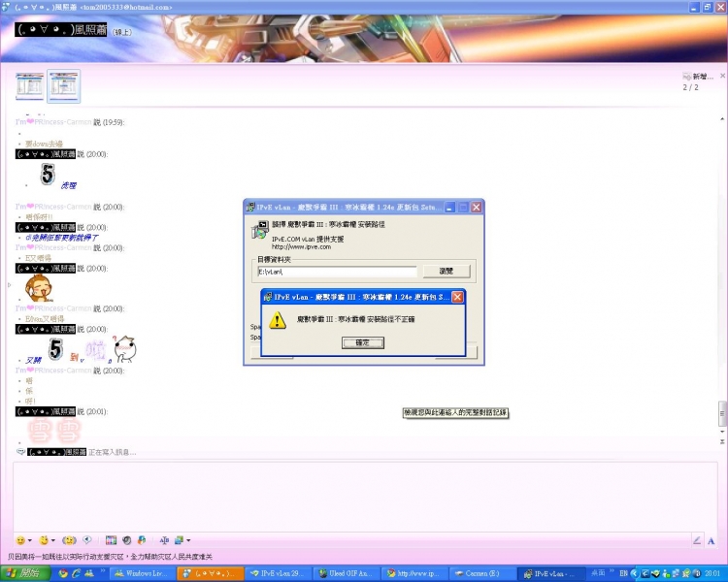The height and width of the screenshot is (582, 728).
Task: Click the http://www.ipve.com text in installer
Action: (301, 247)
